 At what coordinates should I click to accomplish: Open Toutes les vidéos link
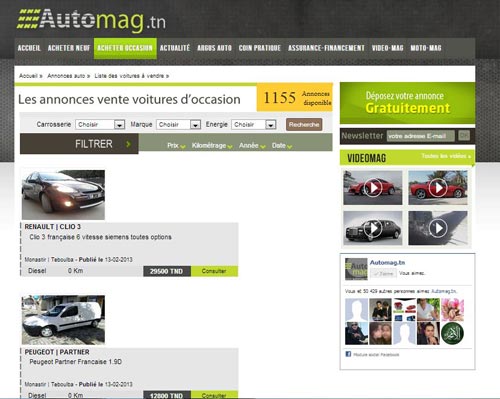(x=446, y=156)
